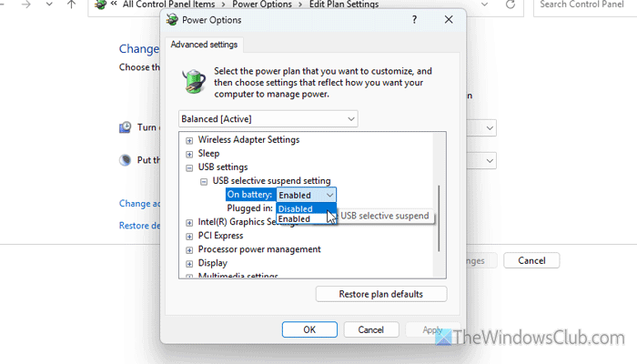Select the 'On battery:' label row
637x364 pixels.
[x=249, y=195]
